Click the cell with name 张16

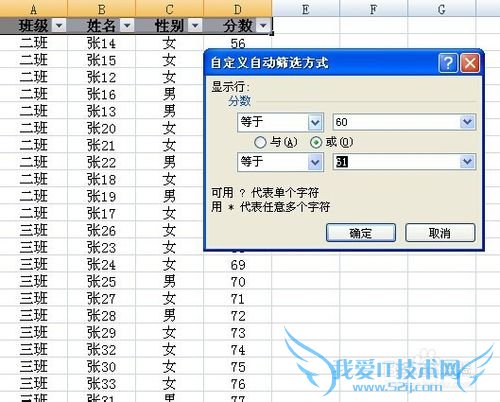pyautogui.click(x=102, y=94)
